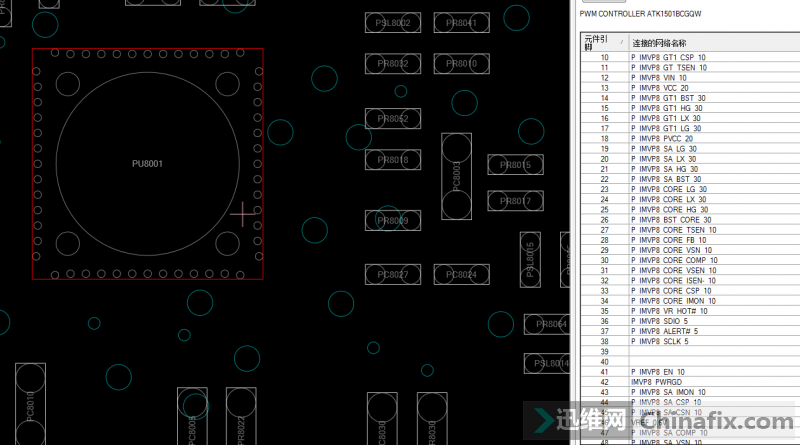Select resistor PR8015
The image size is (800, 445).
tap(515, 165)
